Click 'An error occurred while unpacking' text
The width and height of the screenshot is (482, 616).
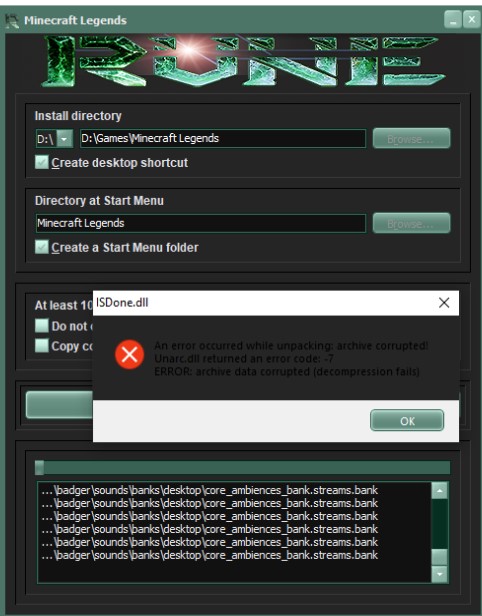tap(291, 346)
